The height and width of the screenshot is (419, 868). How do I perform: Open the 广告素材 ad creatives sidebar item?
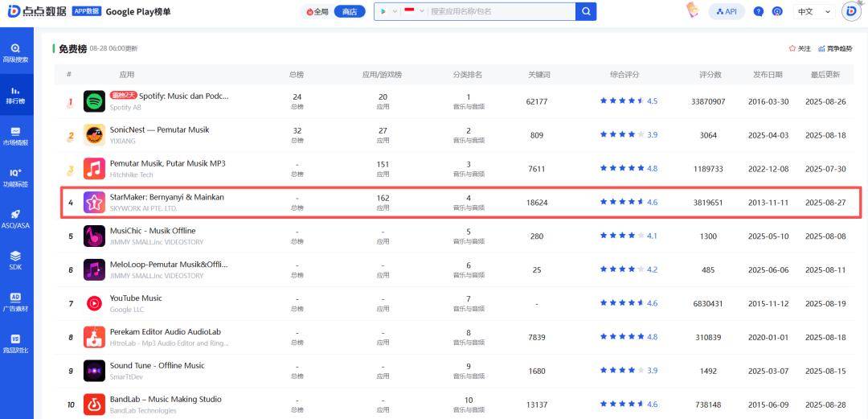point(15,302)
